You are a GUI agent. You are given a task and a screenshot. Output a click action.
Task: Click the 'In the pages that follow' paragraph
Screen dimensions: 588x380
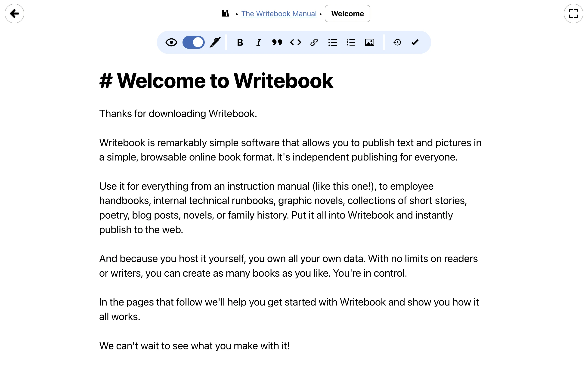(x=289, y=309)
